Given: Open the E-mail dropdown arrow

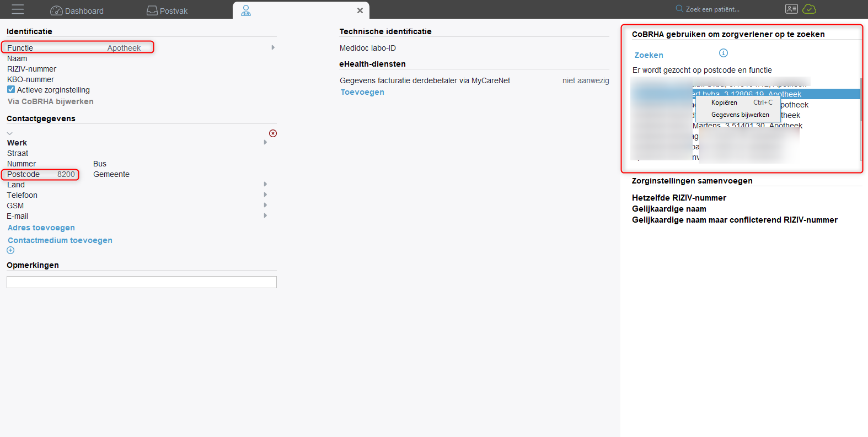Looking at the screenshot, I should (265, 215).
